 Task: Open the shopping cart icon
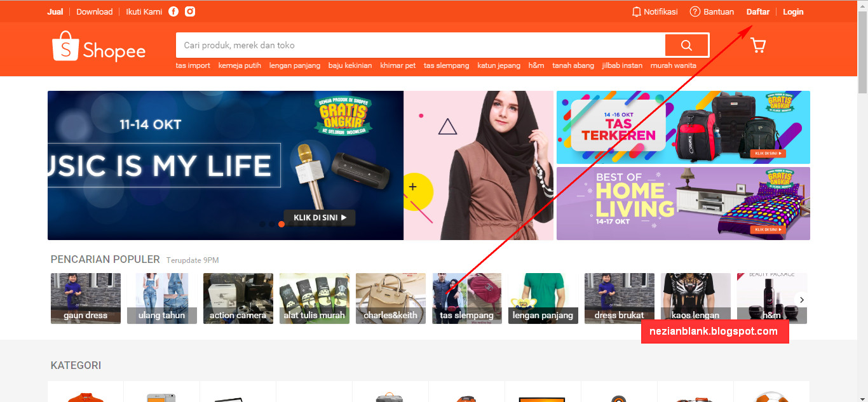pos(757,45)
